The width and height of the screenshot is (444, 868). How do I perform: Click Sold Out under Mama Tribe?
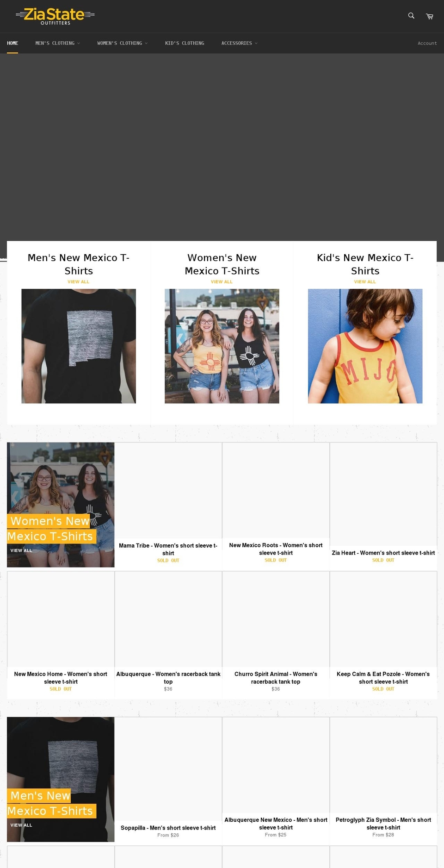tap(168, 560)
